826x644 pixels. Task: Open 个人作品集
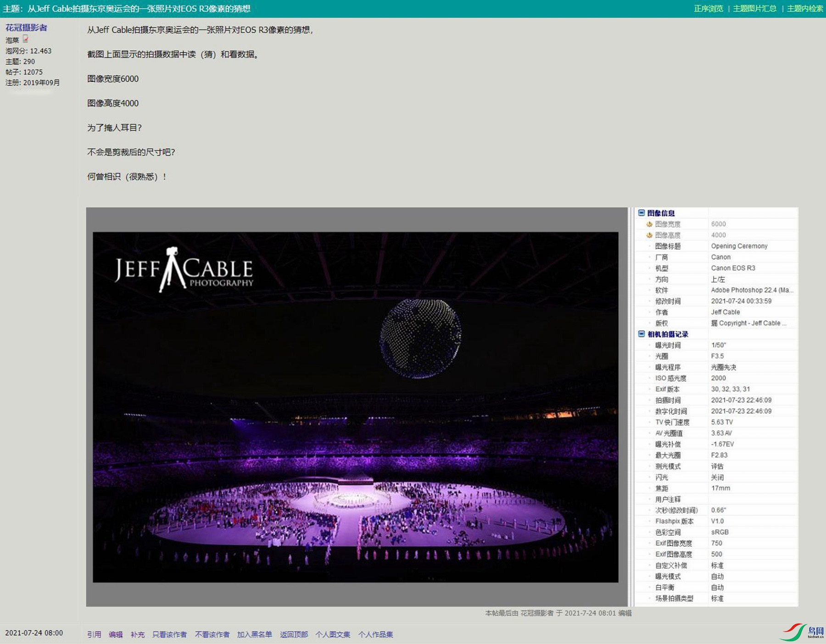[x=375, y=634]
